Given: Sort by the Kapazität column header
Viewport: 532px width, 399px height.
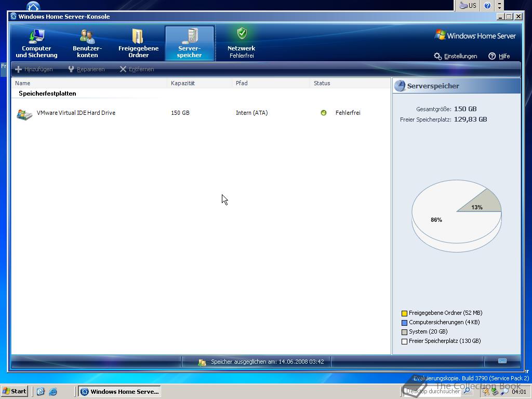Looking at the screenshot, I should (x=199, y=83).
